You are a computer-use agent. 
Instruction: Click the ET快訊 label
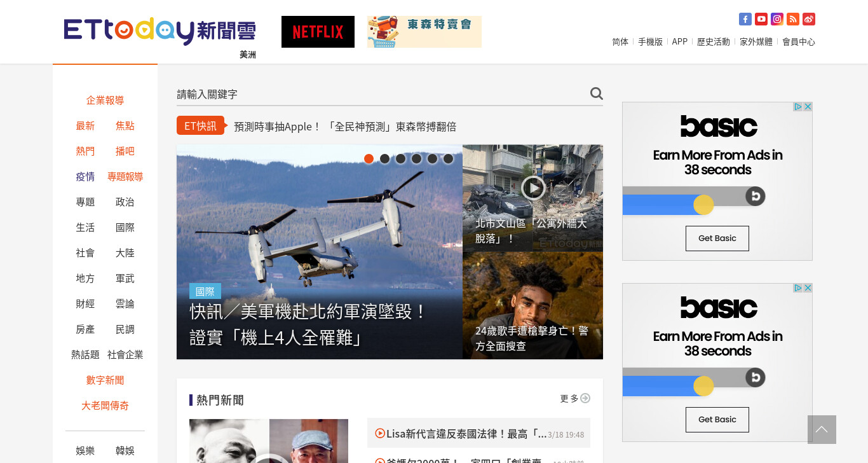201,126
